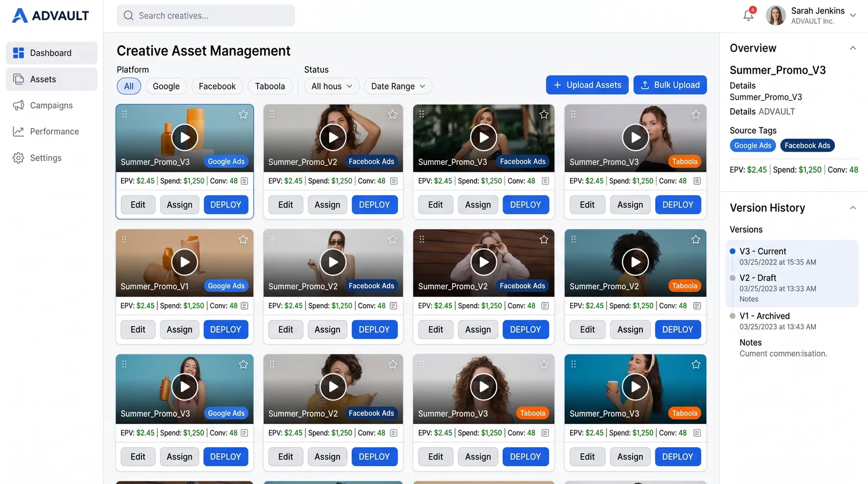Click drag handle on Summer_Promo_V3 Facebook Ads card
The width and height of the screenshot is (868, 484).
[x=422, y=114]
